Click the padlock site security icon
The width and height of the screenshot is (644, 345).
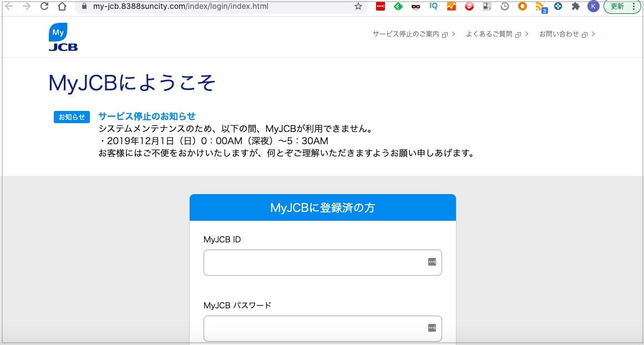84,7
